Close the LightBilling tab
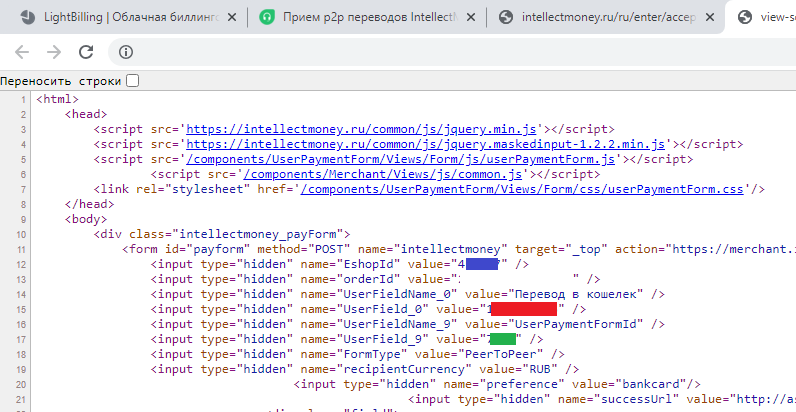 tap(231, 17)
